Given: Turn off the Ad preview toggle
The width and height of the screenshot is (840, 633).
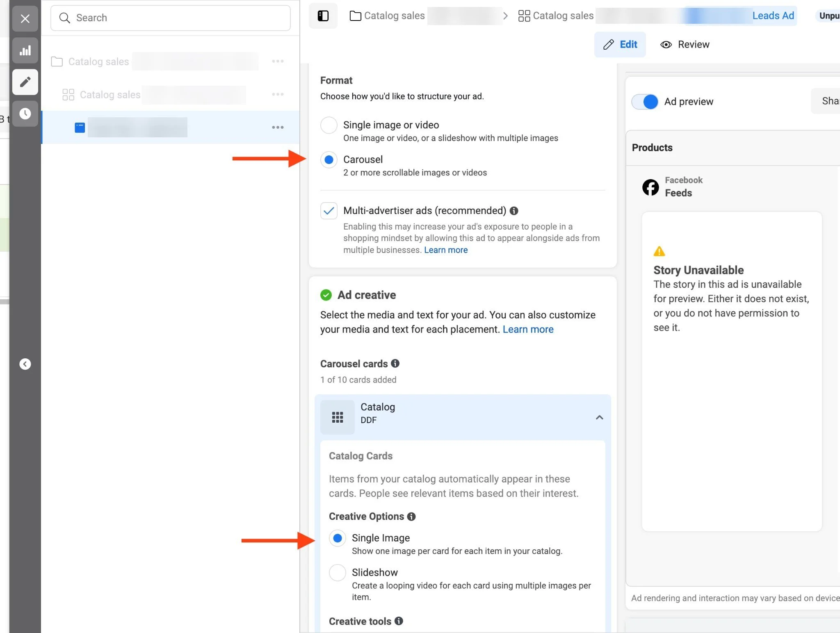Looking at the screenshot, I should (x=645, y=102).
